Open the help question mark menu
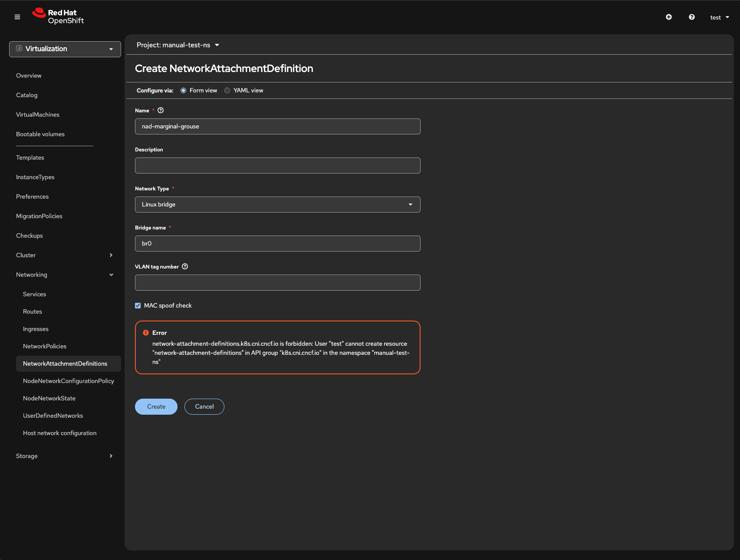 click(x=692, y=17)
